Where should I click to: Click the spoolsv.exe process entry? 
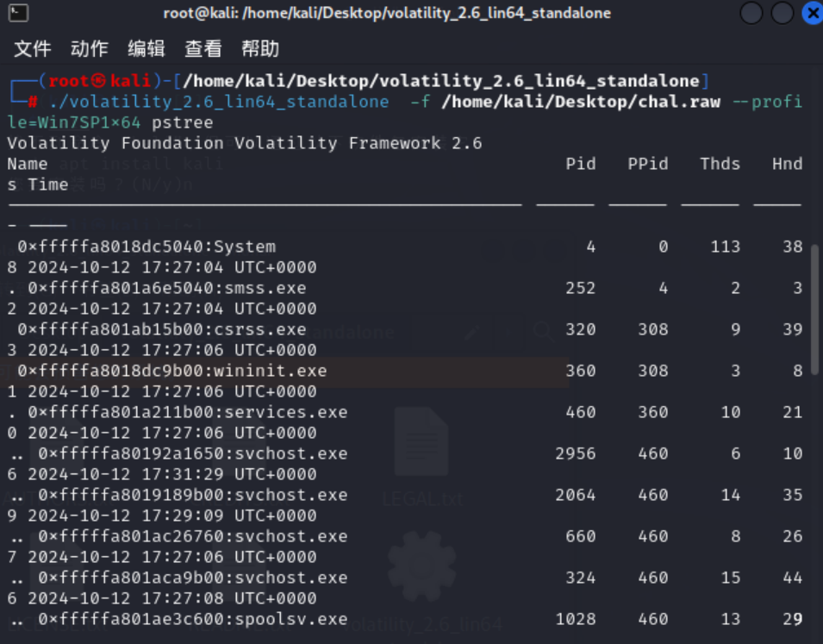click(192, 619)
